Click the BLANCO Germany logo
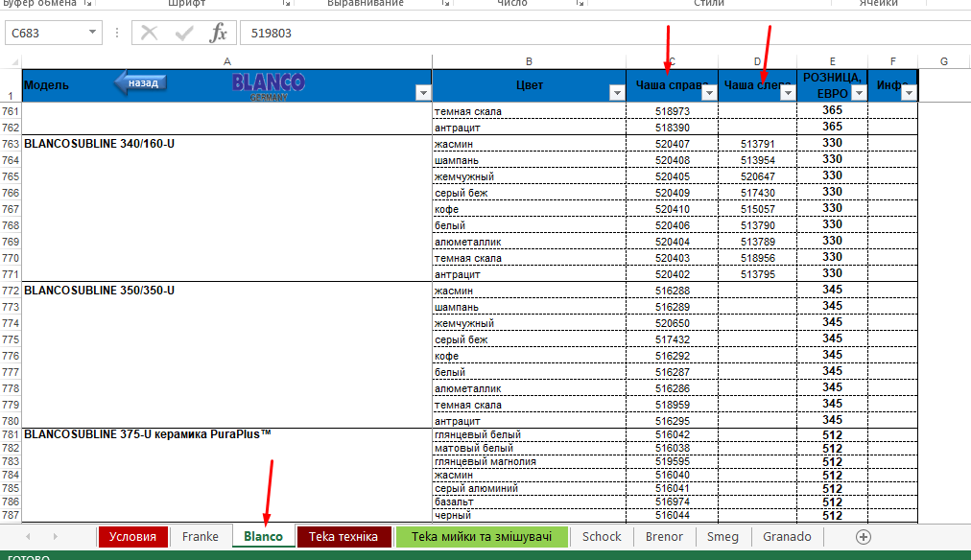 269,86
